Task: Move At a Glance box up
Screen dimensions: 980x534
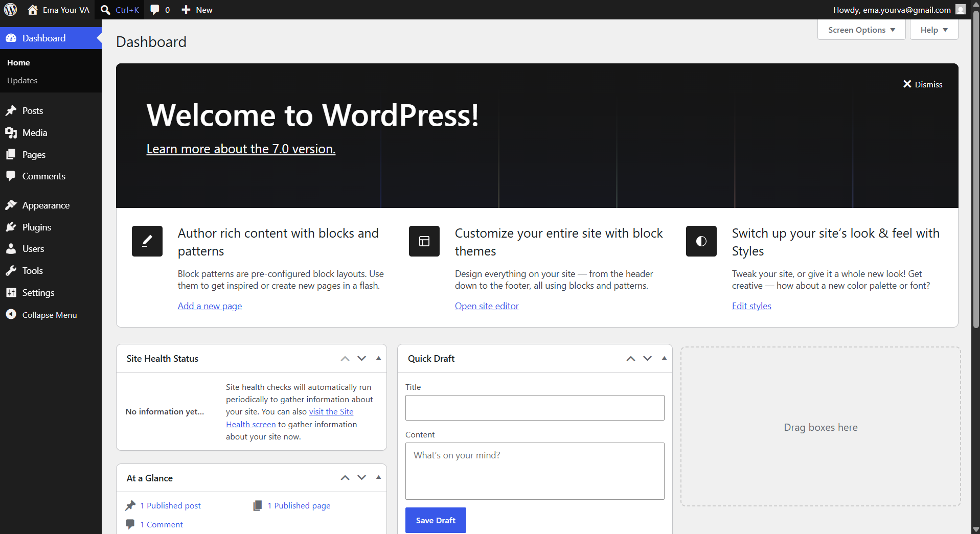Action: coord(345,478)
